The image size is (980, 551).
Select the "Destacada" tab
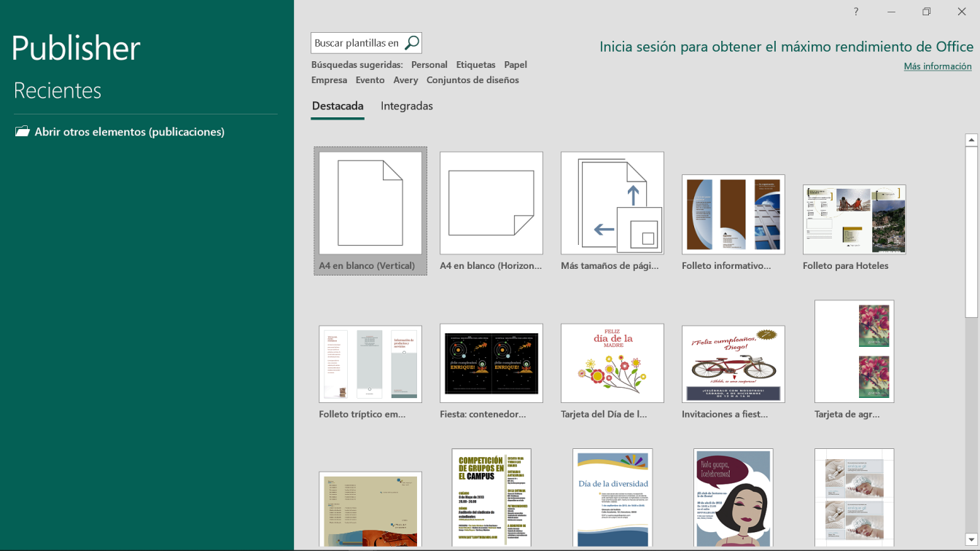(x=338, y=106)
